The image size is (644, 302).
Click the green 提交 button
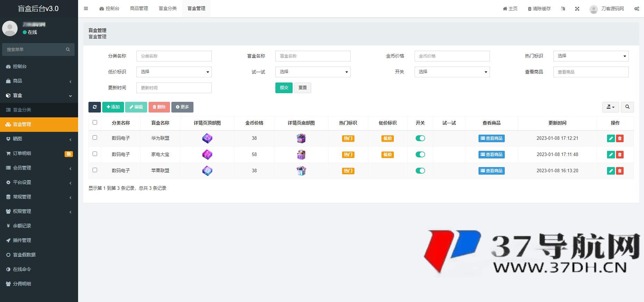[284, 88]
